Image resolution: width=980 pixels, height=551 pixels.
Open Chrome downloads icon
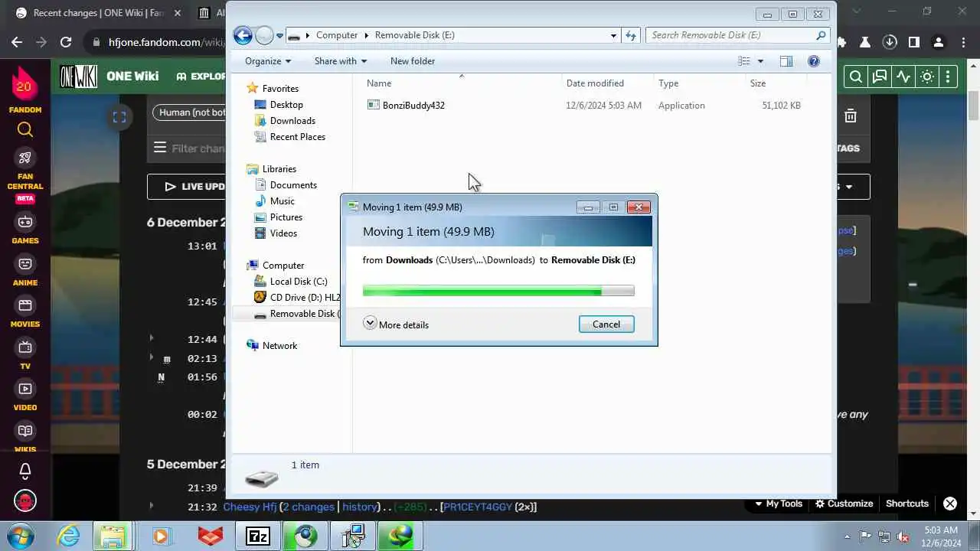[x=890, y=42]
